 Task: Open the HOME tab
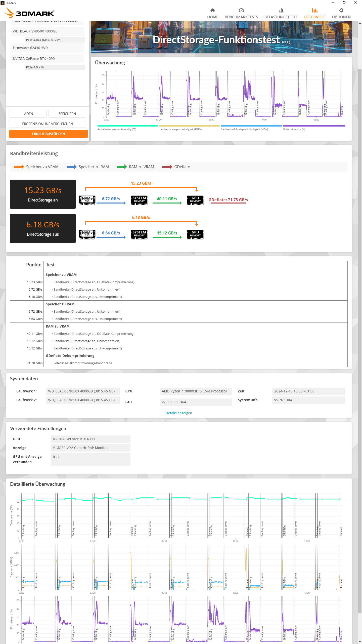coord(213,13)
